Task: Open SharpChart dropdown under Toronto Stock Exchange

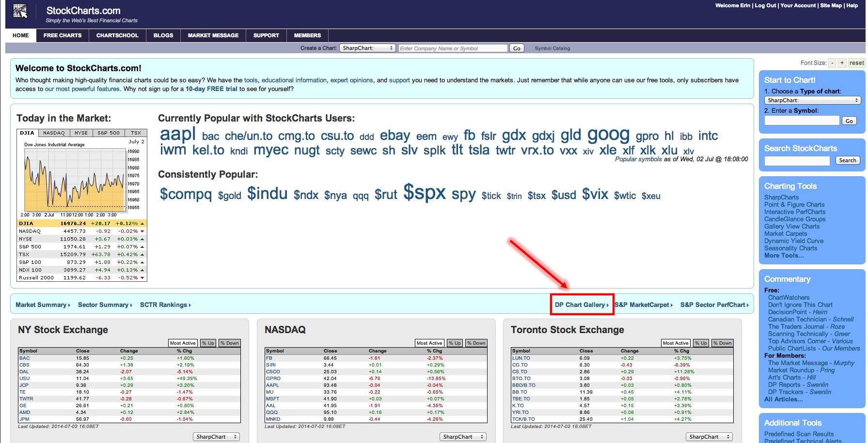Action: tap(709, 437)
